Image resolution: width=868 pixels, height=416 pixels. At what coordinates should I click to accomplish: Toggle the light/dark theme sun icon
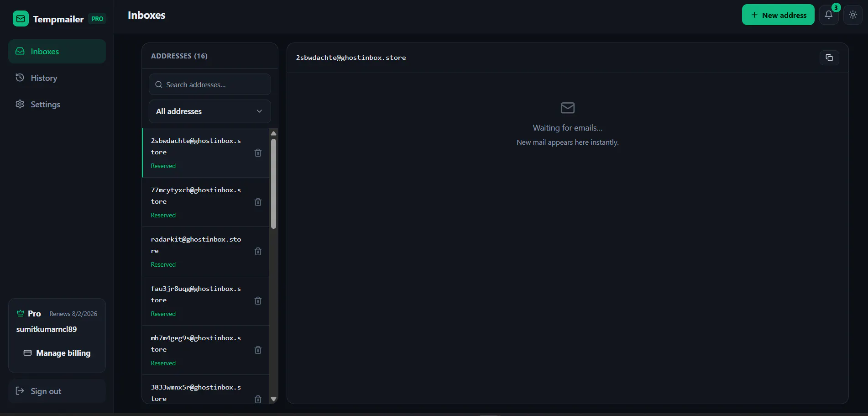point(853,15)
